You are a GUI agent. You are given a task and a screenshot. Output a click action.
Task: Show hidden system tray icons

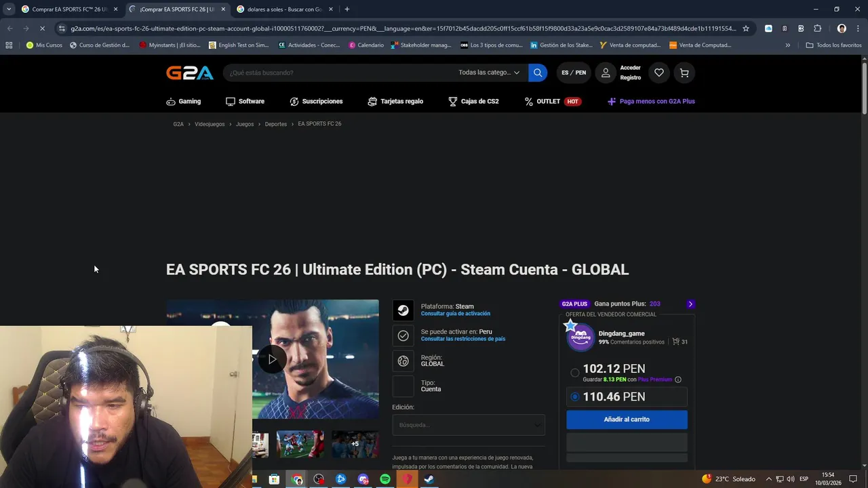[768, 479]
